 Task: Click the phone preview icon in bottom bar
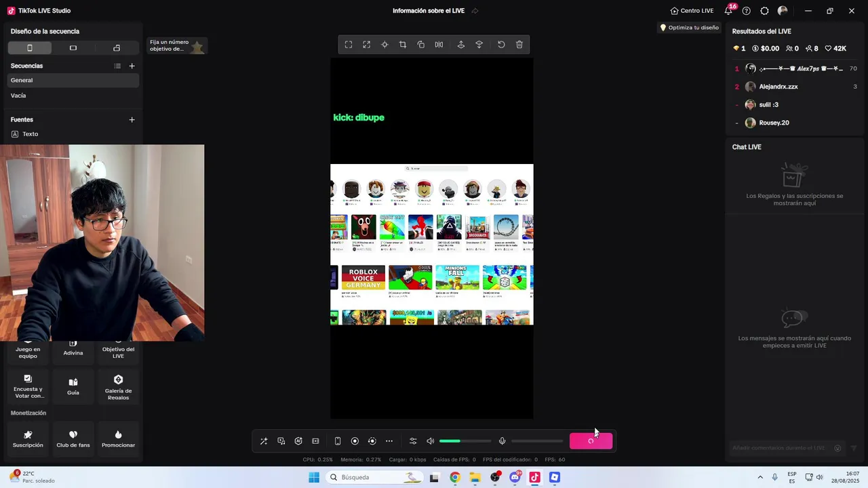(x=338, y=441)
